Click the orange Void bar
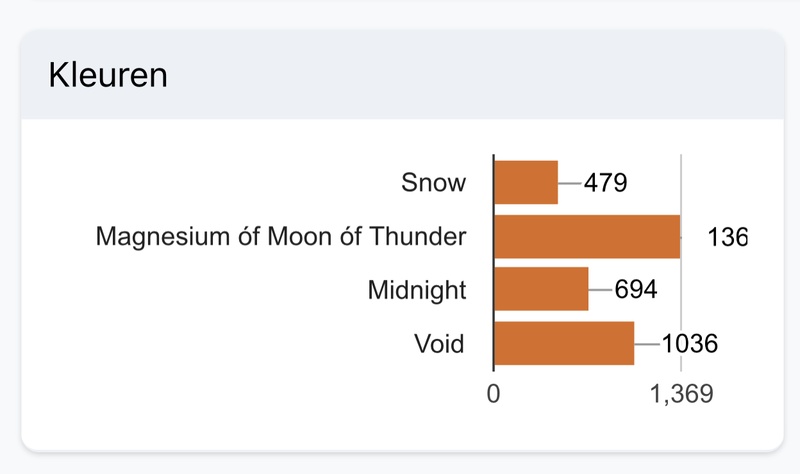The image size is (800, 474). 564,344
